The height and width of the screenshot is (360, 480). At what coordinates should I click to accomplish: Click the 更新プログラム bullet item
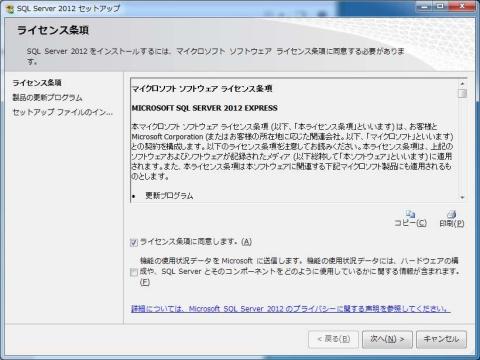click(169, 196)
